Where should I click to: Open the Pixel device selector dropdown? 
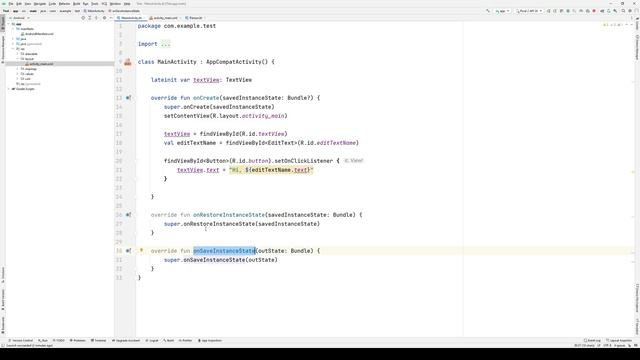[529, 11]
